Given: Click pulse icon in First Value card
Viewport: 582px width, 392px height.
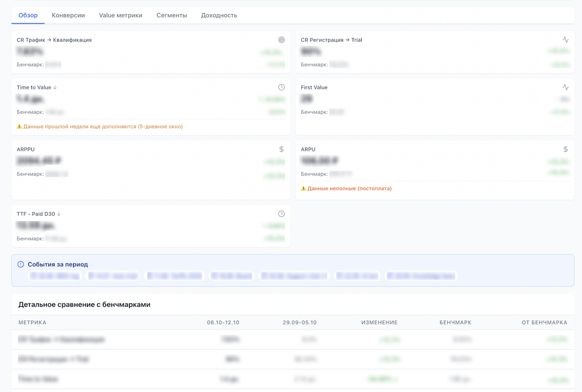Looking at the screenshot, I should [x=566, y=87].
